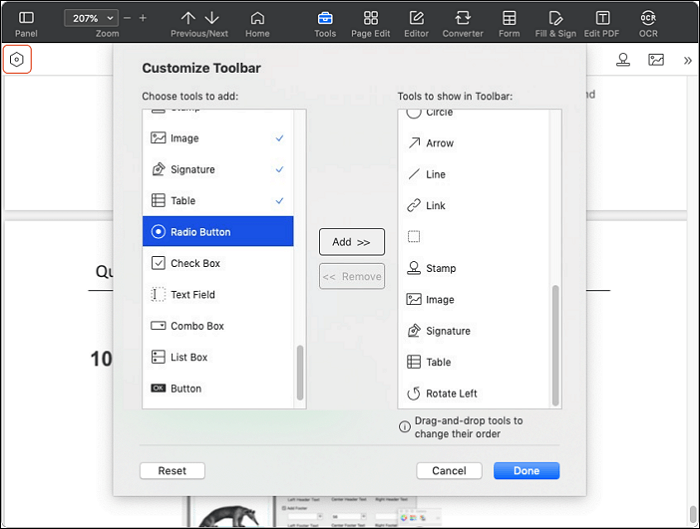Open the Fill & Sign tool
Screen dimensions: 700x529
pos(555,22)
